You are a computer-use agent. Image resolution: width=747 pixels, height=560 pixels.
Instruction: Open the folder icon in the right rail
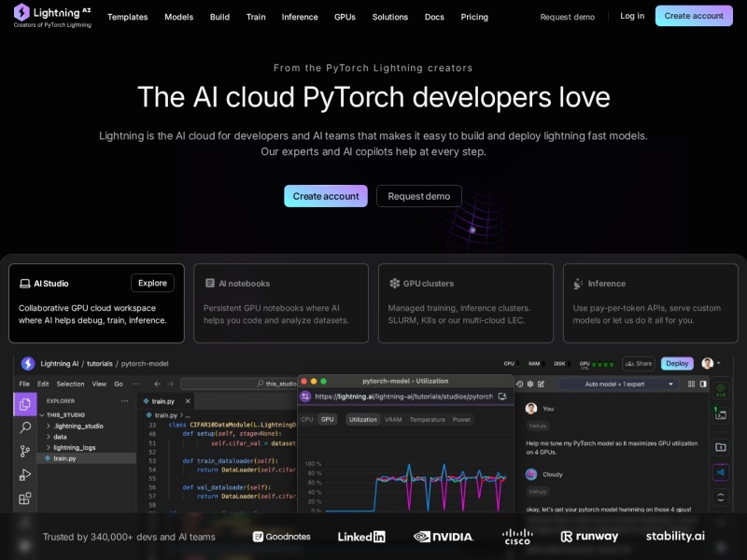click(x=721, y=447)
